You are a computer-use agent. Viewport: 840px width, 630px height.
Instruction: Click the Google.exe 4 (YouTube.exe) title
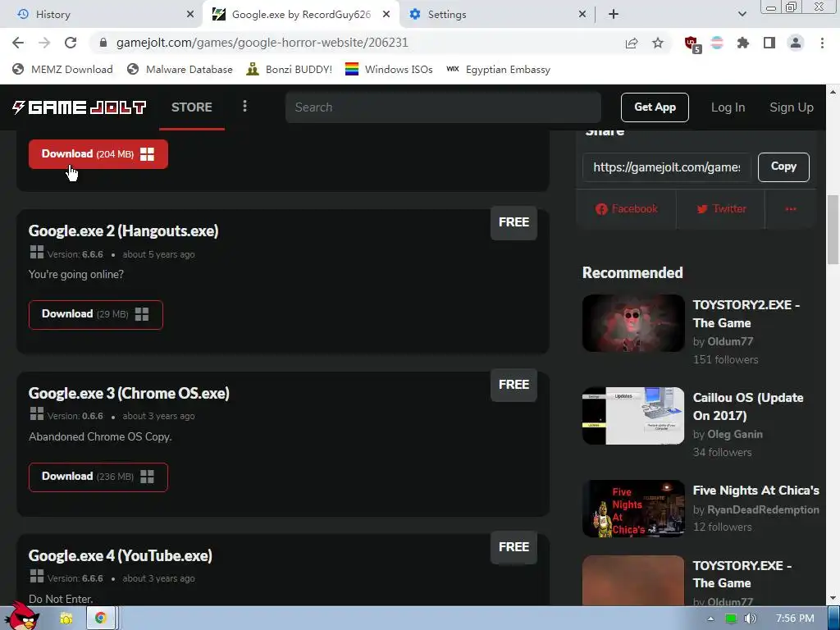pos(120,555)
